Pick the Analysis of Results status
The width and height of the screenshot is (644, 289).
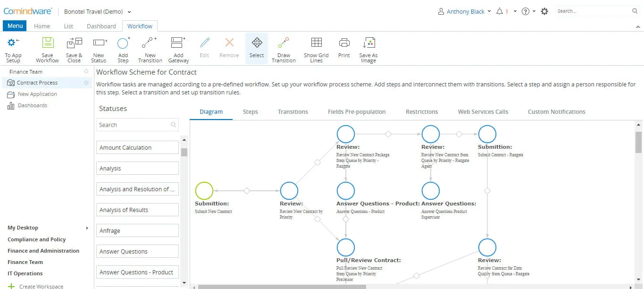click(137, 210)
